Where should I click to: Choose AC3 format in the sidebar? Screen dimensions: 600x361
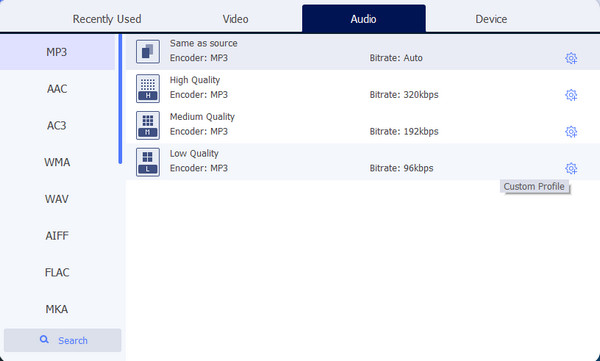pyautogui.click(x=57, y=126)
